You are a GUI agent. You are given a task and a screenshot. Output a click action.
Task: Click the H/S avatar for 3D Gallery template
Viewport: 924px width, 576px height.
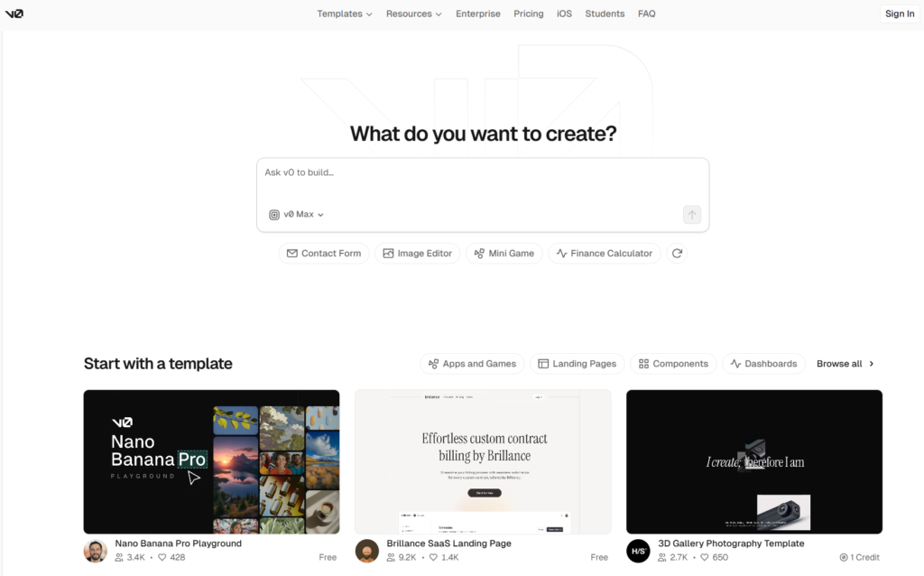pyautogui.click(x=638, y=551)
